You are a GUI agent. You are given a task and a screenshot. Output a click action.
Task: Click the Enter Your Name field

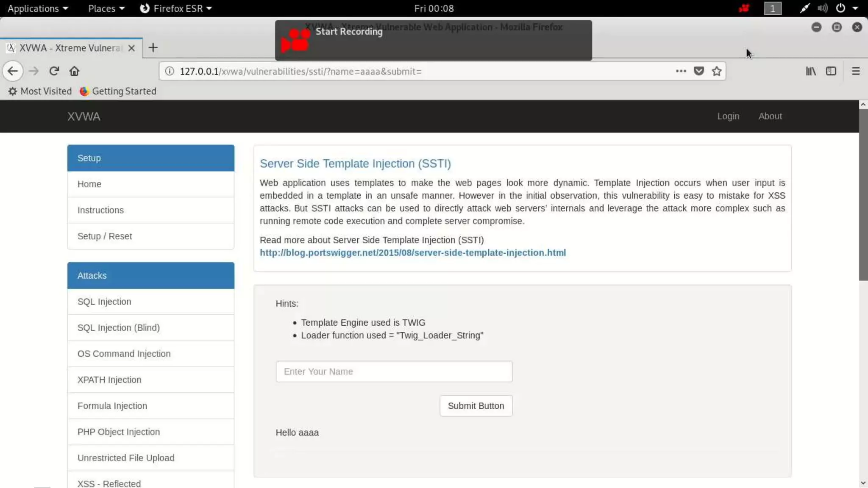coord(394,372)
